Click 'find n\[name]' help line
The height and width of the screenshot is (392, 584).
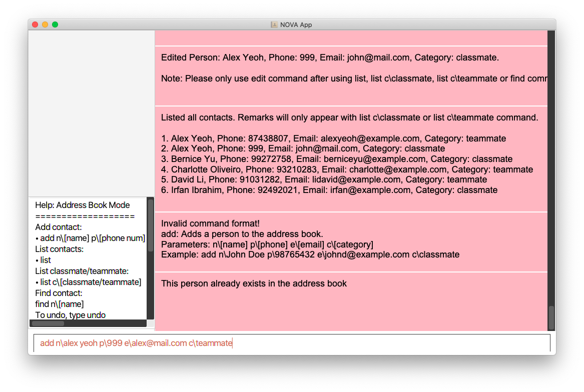click(x=60, y=304)
